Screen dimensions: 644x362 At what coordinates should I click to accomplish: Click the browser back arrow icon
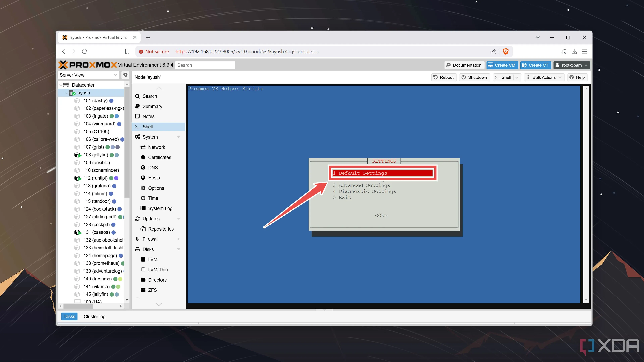pos(64,51)
